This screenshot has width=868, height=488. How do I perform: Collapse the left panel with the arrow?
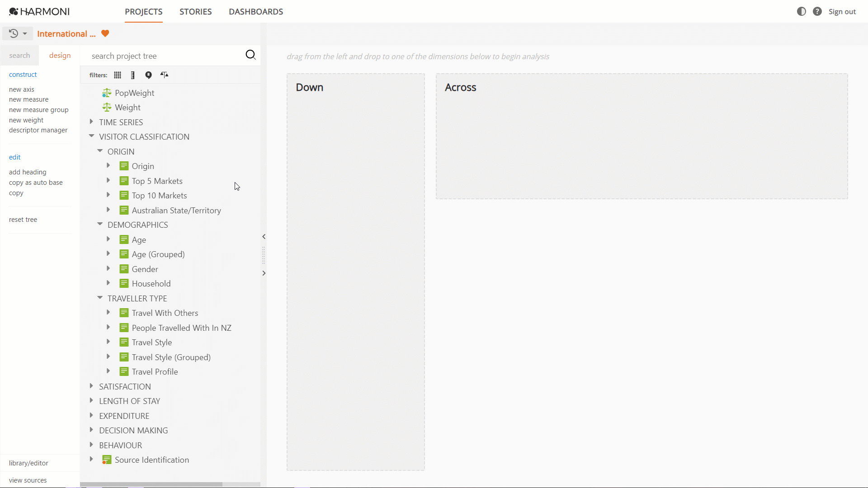point(264,237)
